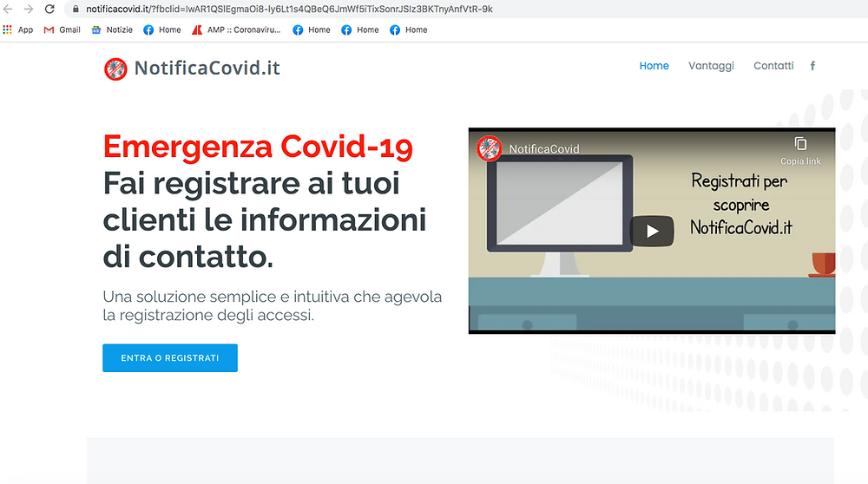Open the NotificaCovid video title link
This screenshot has width=868, height=484.
point(544,149)
